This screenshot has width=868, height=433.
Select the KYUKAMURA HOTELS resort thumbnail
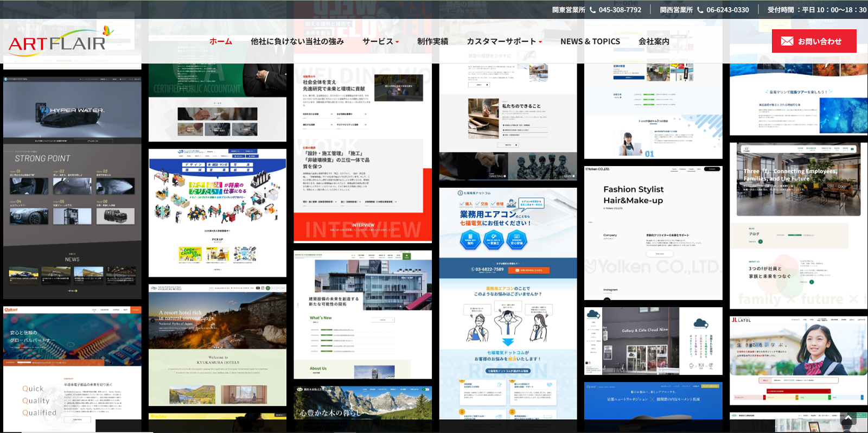pyautogui.click(x=218, y=345)
